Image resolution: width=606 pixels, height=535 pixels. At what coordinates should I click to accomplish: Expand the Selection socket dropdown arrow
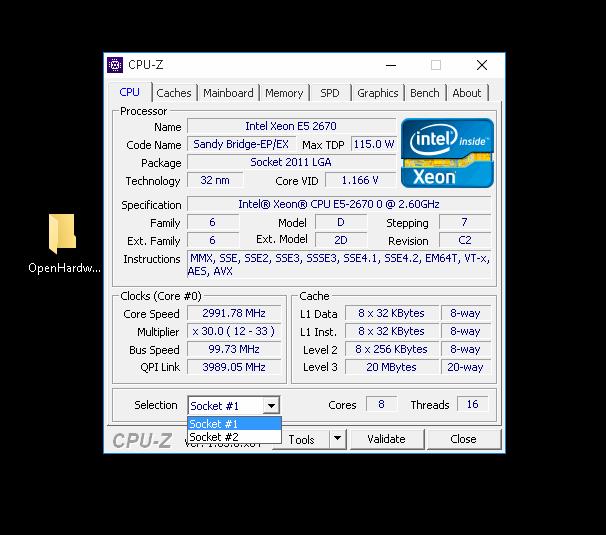pyautogui.click(x=271, y=406)
